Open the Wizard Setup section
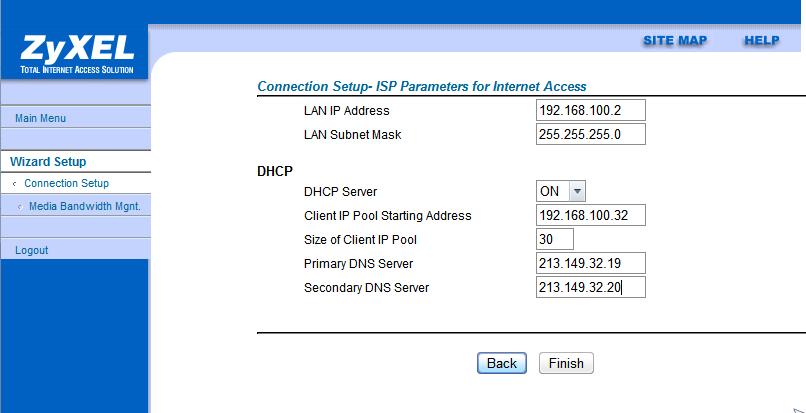This screenshot has height=413, width=806. 48,161
